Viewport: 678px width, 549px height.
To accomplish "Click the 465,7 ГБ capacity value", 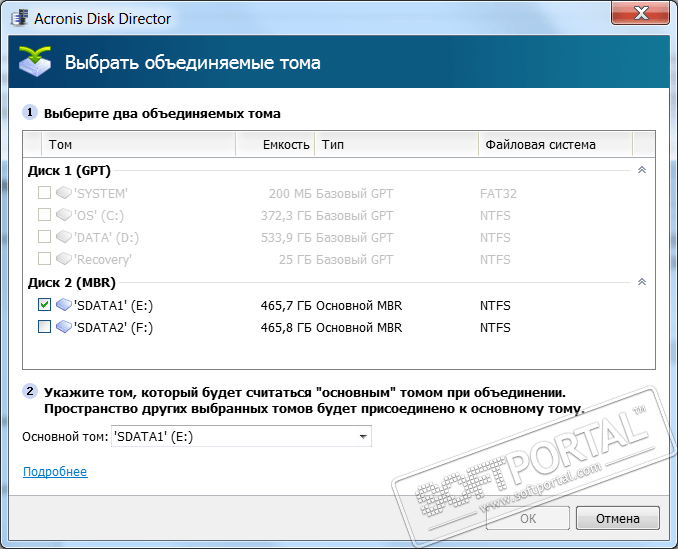I will [286, 306].
